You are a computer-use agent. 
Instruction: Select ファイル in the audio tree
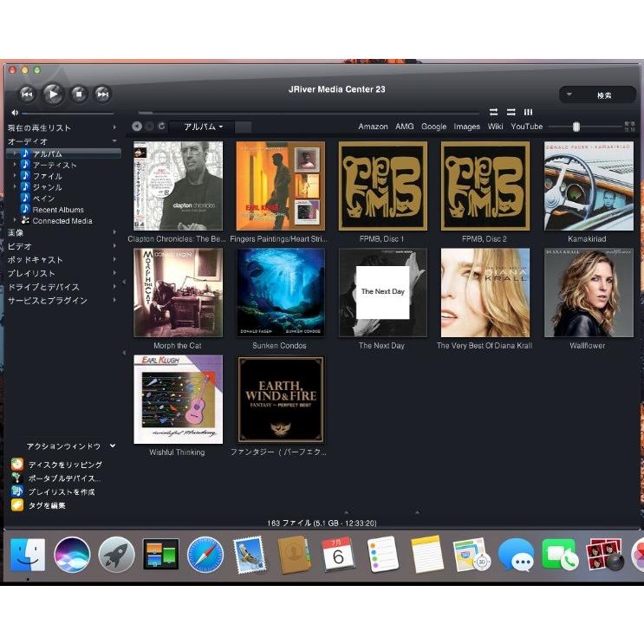pos(47,176)
